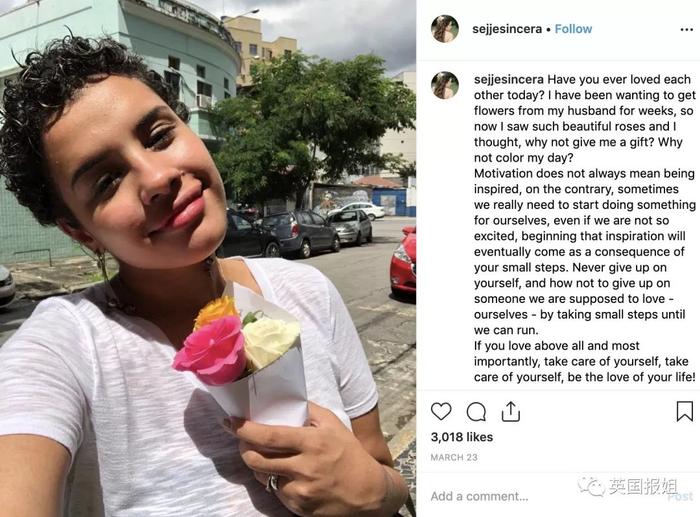700x517 pixels.
Task: Click the small avatar beside the caption
Action: click(445, 85)
